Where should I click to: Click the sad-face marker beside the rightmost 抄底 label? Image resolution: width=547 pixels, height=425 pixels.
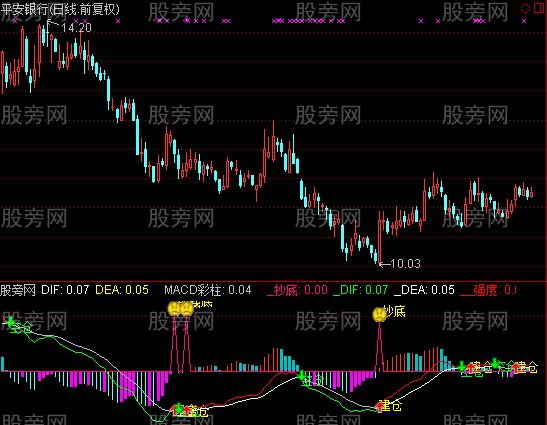[379, 314]
